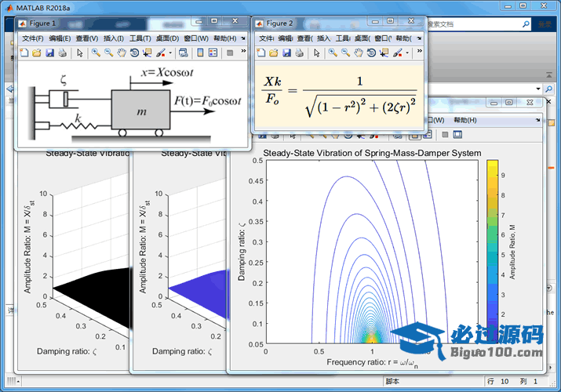561x392 pixels.
Task: Enable Data Cursor tool in Figure 1
Action: click(147, 53)
